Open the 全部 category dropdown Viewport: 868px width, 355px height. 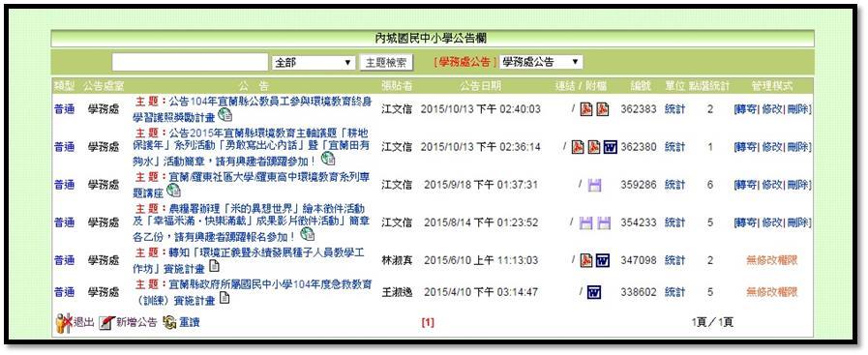pyautogui.click(x=314, y=63)
